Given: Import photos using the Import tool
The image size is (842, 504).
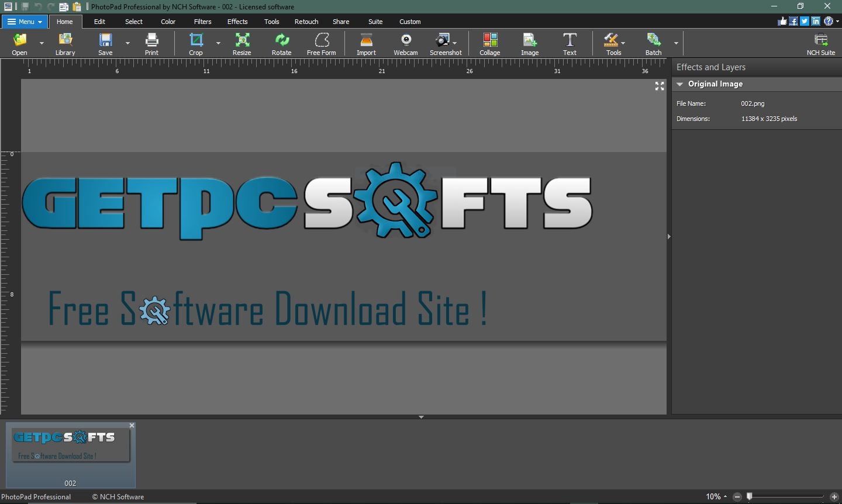Looking at the screenshot, I should (x=366, y=44).
